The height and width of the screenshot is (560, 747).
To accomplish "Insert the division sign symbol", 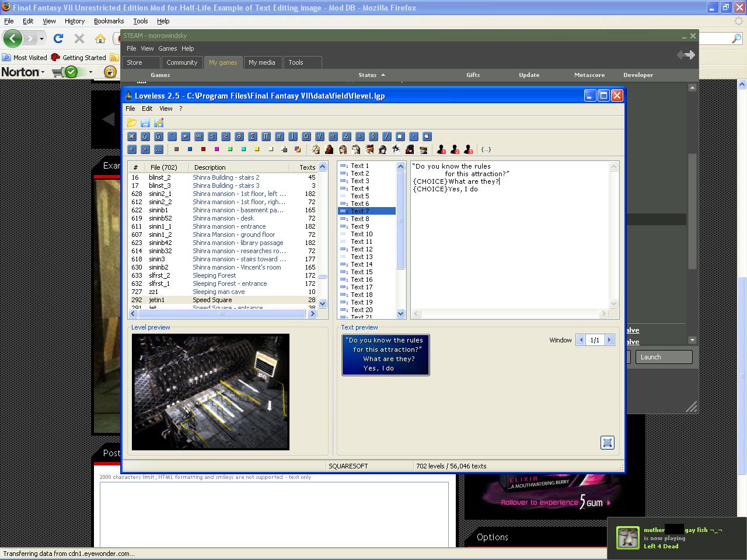I will click(359, 136).
